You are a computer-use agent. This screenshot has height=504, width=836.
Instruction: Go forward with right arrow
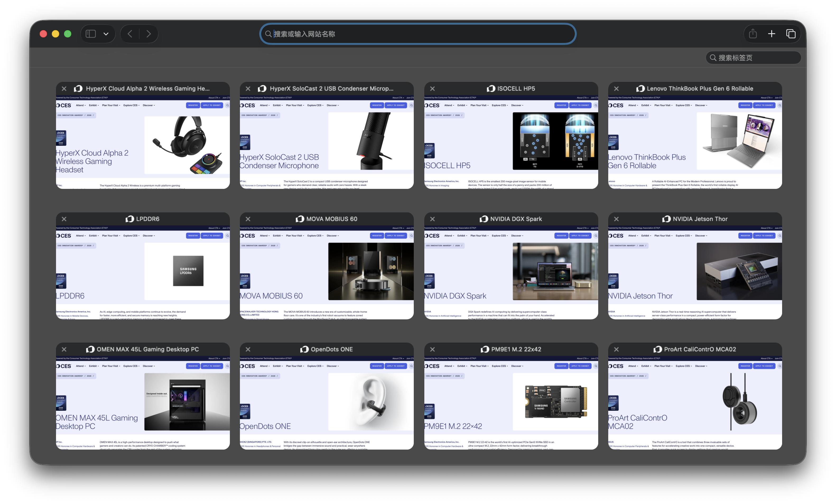pyautogui.click(x=148, y=34)
